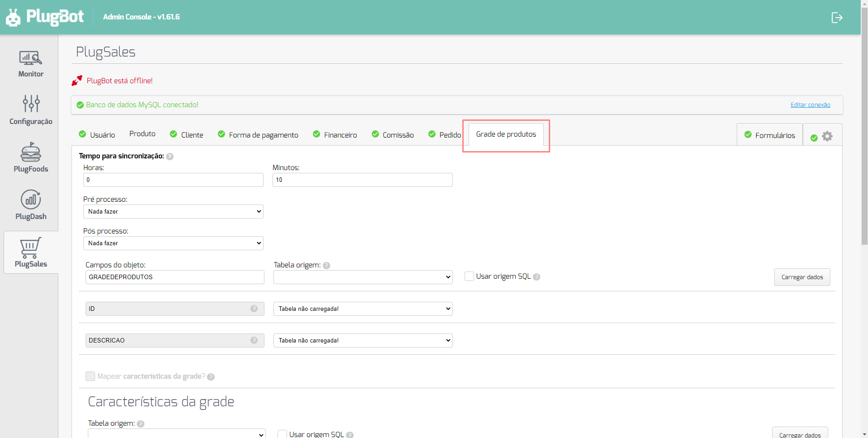The height and width of the screenshot is (438, 868).
Task: Select Grade de produtos tab
Action: 506,134
